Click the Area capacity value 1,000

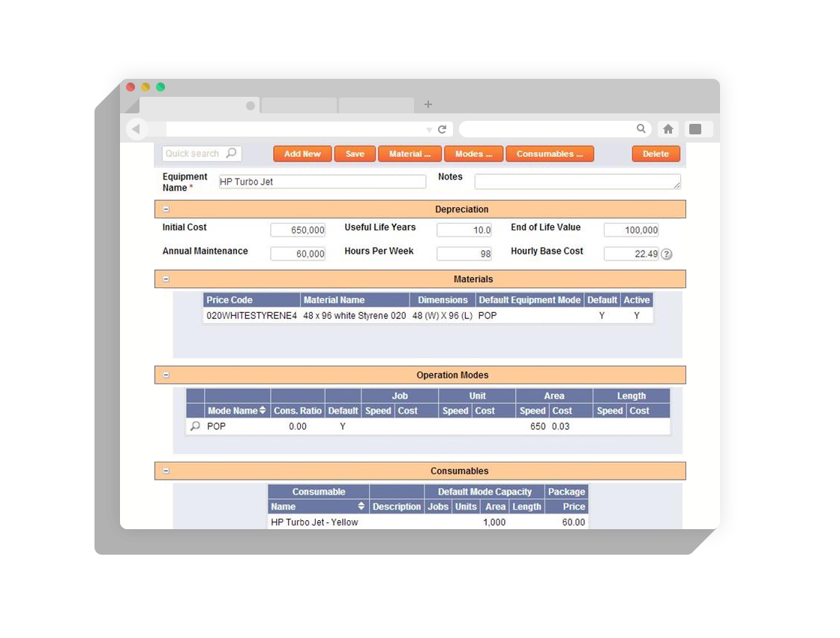[x=494, y=522]
